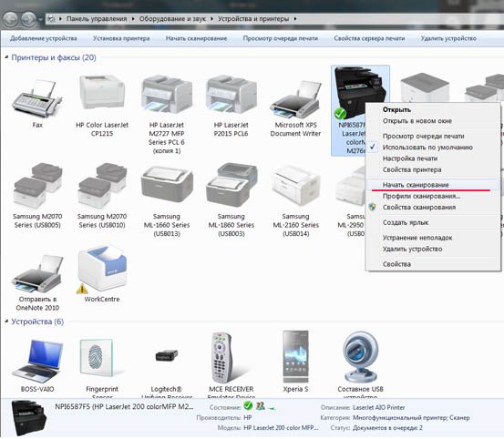The image size is (504, 439).
Task: Choose Профили сканирования... menu item
Action: pos(421,196)
